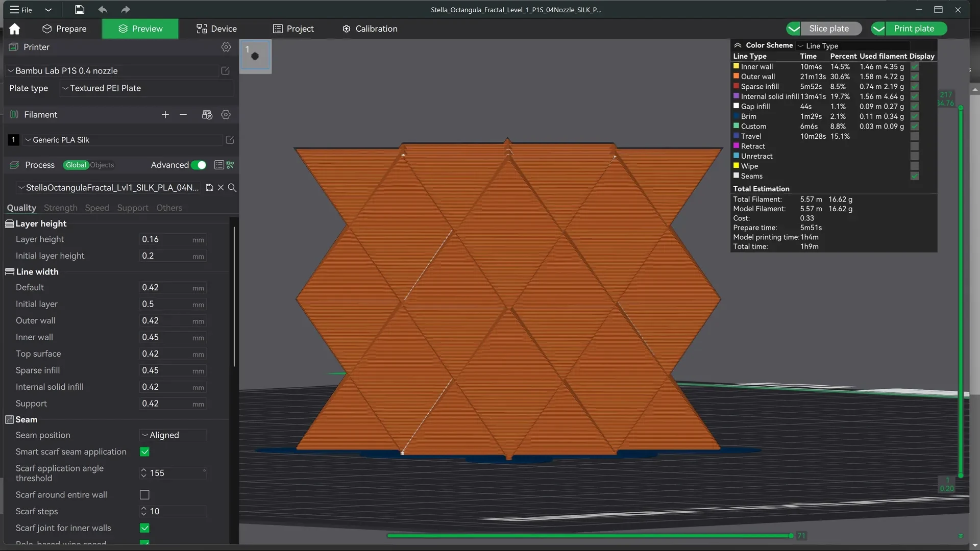The height and width of the screenshot is (551, 980).
Task: Open Color Scheme Line Type dropdown
Action: pyautogui.click(x=853, y=45)
